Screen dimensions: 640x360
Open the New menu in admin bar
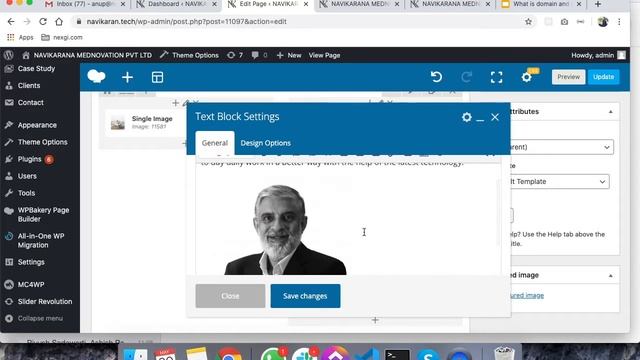[289, 55]
